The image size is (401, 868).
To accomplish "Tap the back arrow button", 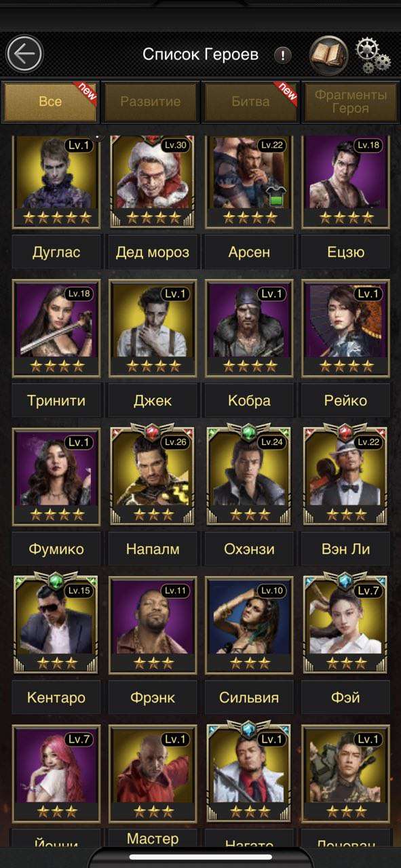I will pyautogui.click(x=25, y=54).
